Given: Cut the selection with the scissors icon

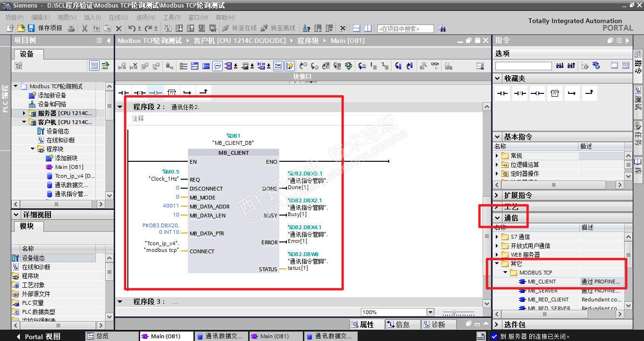Looking at the screenshot, I should 85,28.
